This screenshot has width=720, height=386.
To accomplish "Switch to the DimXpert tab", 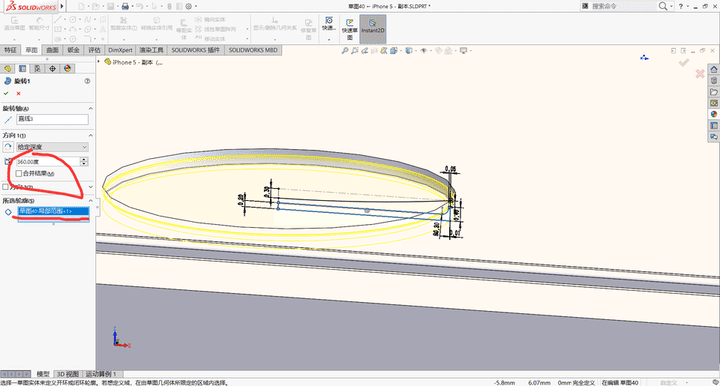I will coord(120,50).
